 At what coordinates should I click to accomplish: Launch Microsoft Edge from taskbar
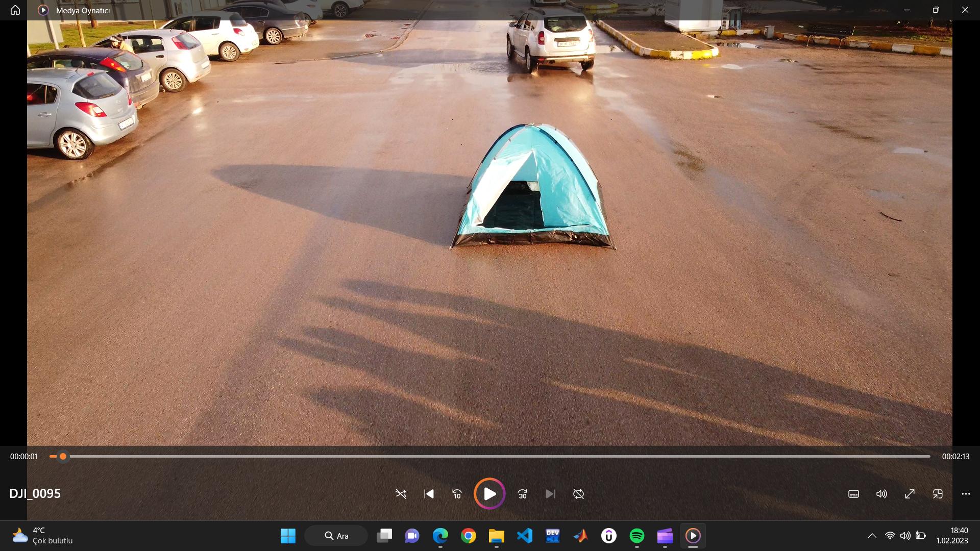(440, 536)
